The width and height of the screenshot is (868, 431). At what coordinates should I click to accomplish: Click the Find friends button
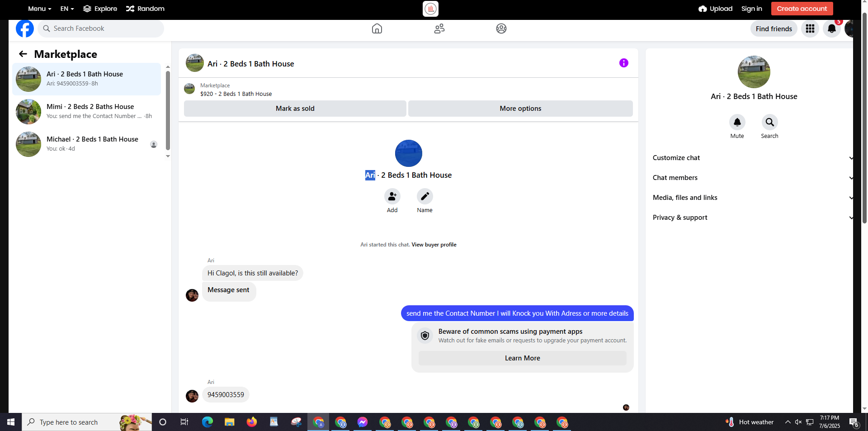pyautogui.click(x=774, y=29)
